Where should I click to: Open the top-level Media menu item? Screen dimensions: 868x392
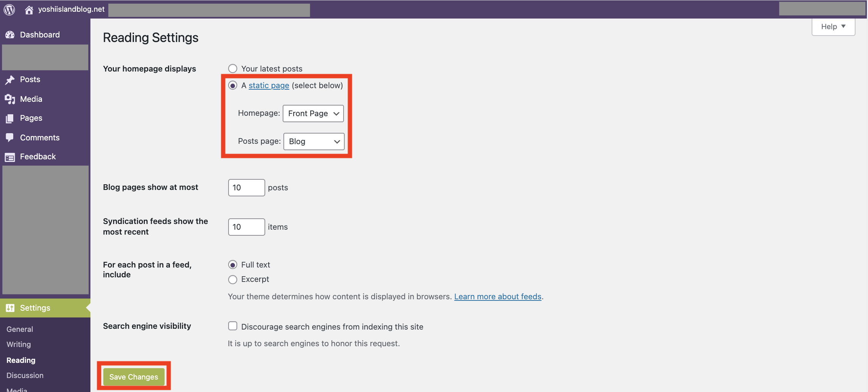click(x=31, y=99)
